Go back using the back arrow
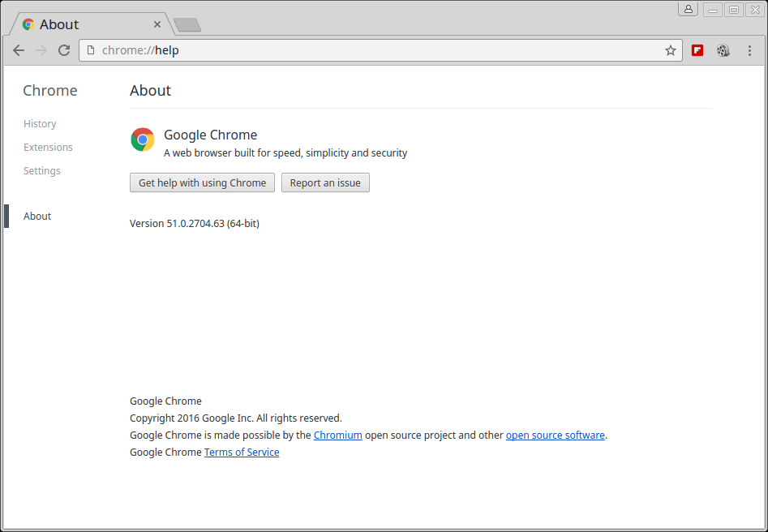The width and height of the screenshot is (768, 532). click(19, 50)
